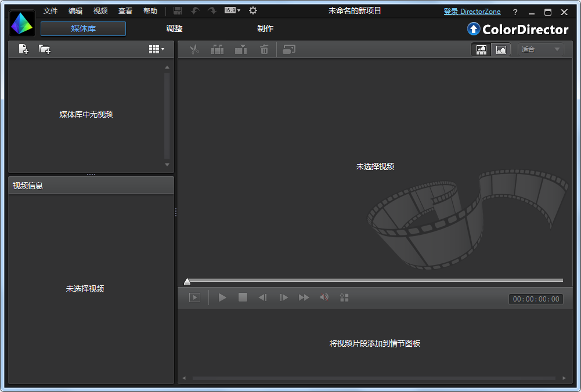
Task: Click the trash icon to delete a clip
Action: click(264, 49)
